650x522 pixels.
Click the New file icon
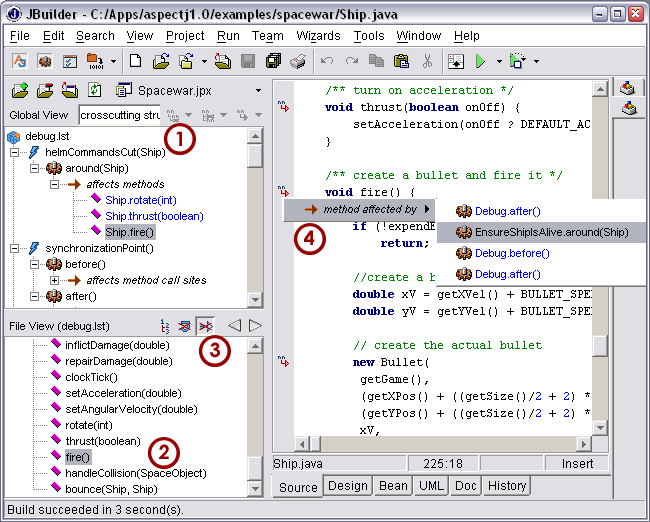click(x=135, y=61)
